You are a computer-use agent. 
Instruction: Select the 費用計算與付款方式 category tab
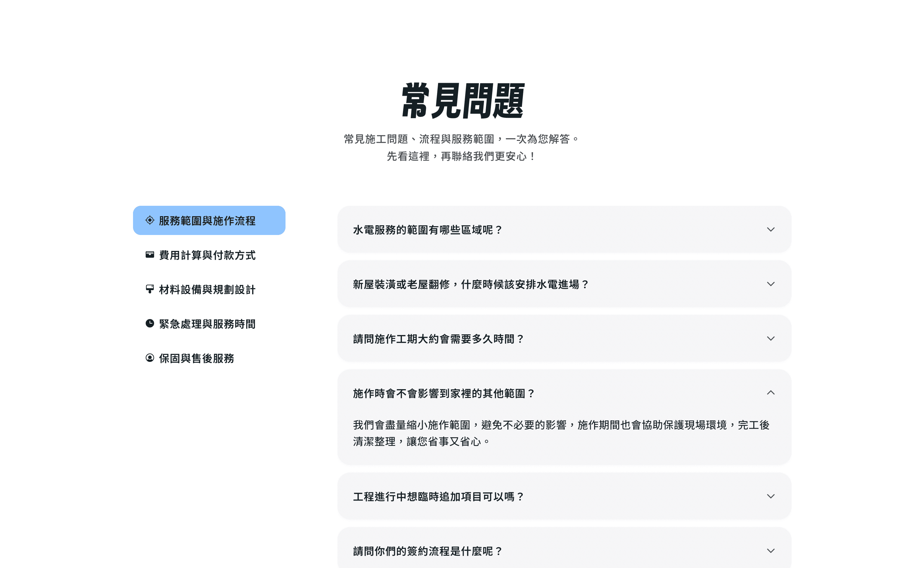207,255
